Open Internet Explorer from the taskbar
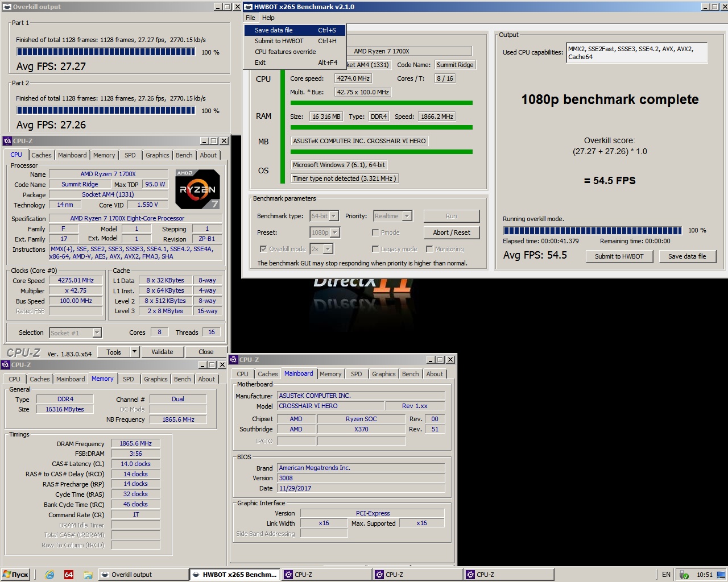The height and width of the screenshot is (582, 728). click(x=49, y=575)
